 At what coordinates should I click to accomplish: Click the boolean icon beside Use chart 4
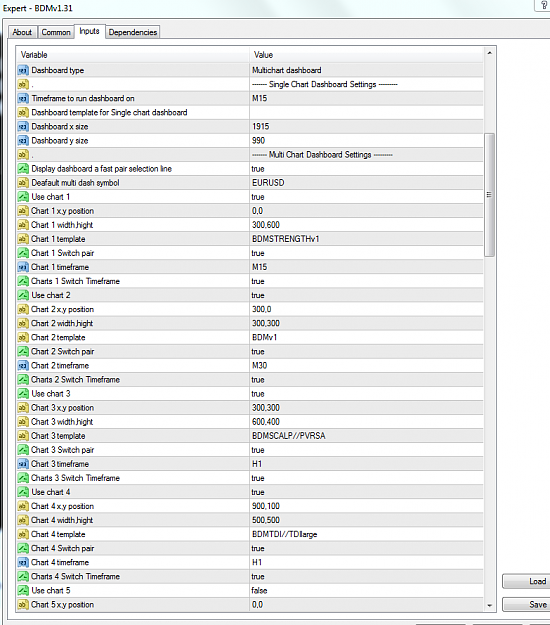click(x=23, y=492)
